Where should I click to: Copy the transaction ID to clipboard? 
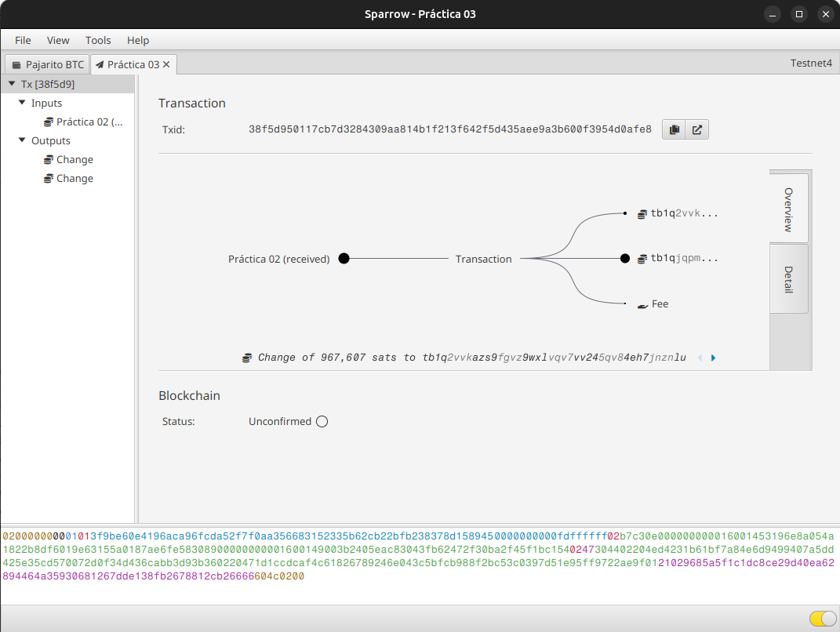674,129
